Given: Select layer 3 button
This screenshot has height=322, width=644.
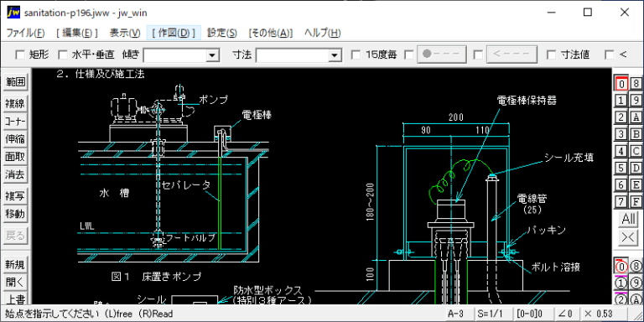Looking at the screenshot, I should [x=621, y=134].
